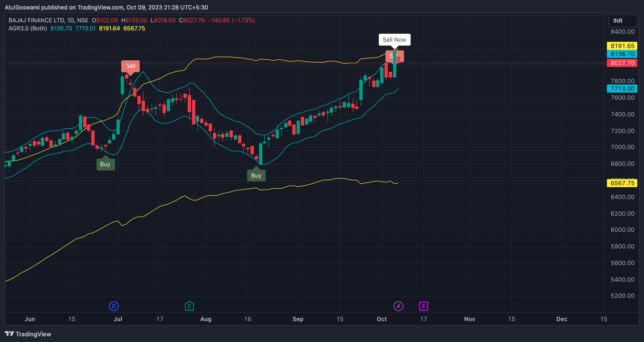Screen dimensions: 644x342
Task: Click the AtulGoswami published header text
Action: [106, 7]
